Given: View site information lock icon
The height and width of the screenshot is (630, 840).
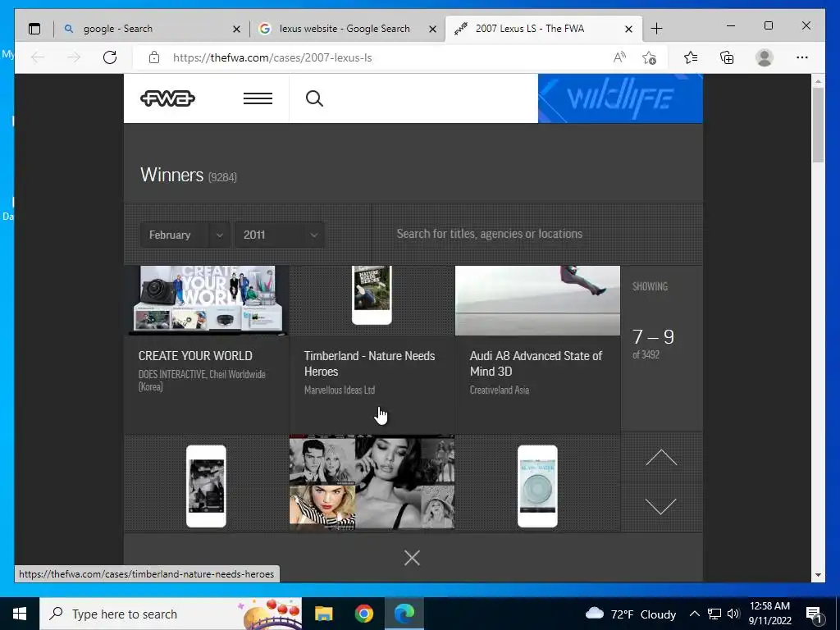Looking at the screenshot, I should click(x=153, y=57).
